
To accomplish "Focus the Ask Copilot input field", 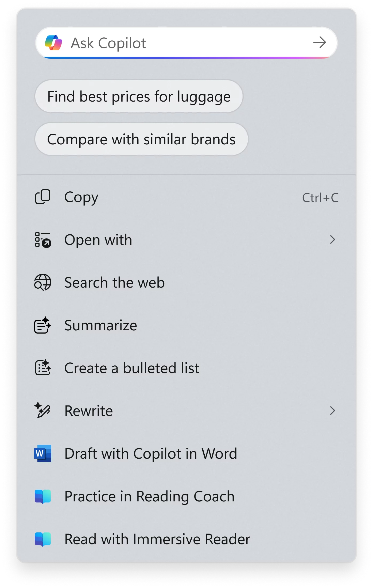I will [187, 43].
